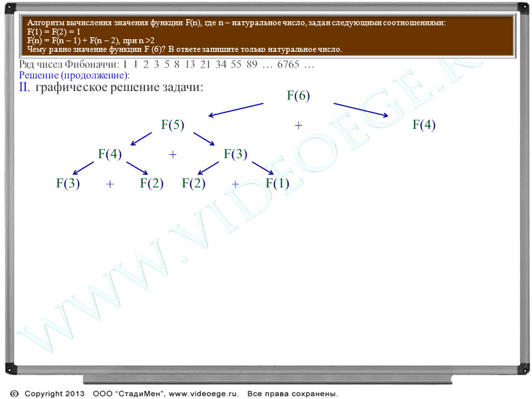The image size is (532, 399).
Task: Click the F(2) leaf under F(4)
Action: (x=152, y=184)
